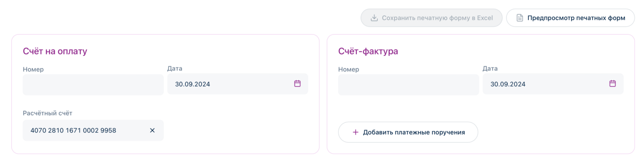Click the Расчётный счёт field label
644x161 pixels.
(x=48, y=113)
